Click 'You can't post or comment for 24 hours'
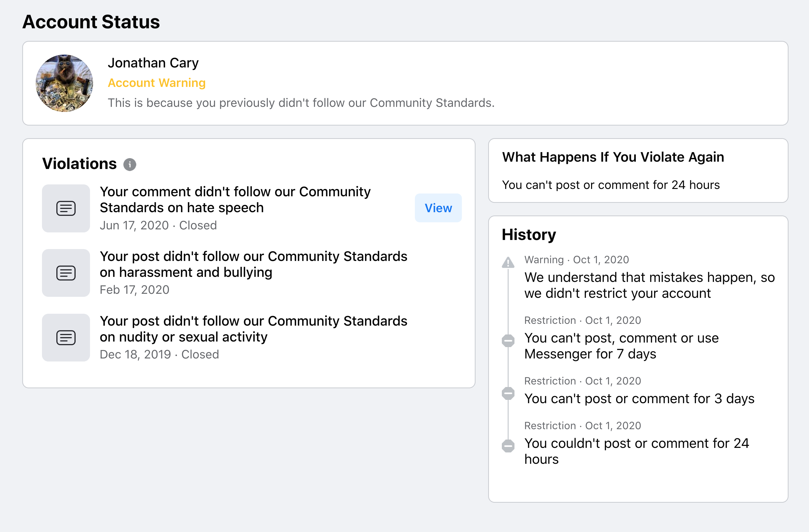809x532 pixels. (x=611, y=185)
